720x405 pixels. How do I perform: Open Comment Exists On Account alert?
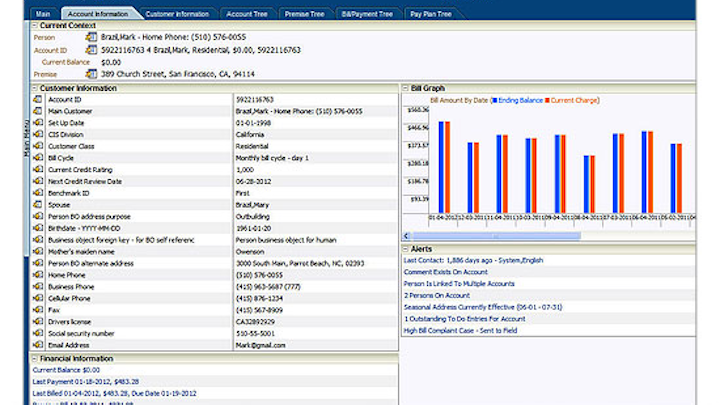[x=445, y=272]
